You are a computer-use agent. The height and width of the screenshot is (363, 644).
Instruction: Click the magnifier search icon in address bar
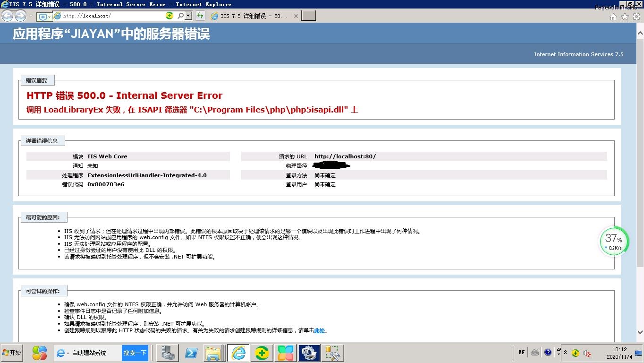coord(180,16)
